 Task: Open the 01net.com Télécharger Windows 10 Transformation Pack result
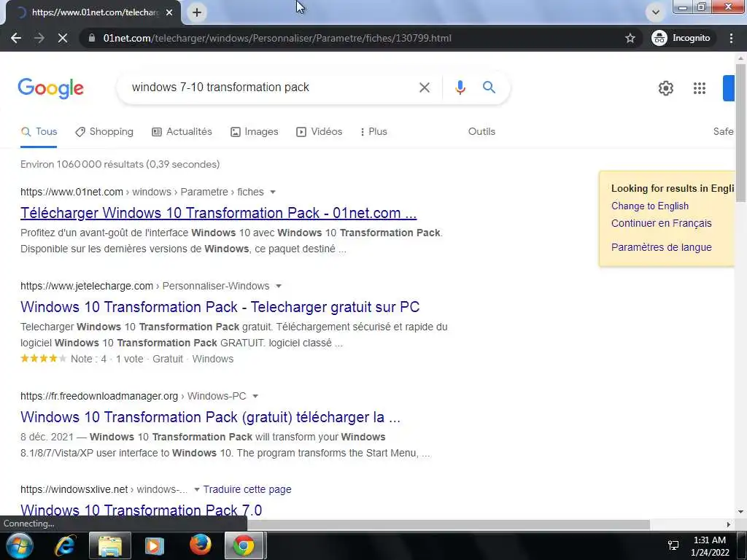point(218,213)
